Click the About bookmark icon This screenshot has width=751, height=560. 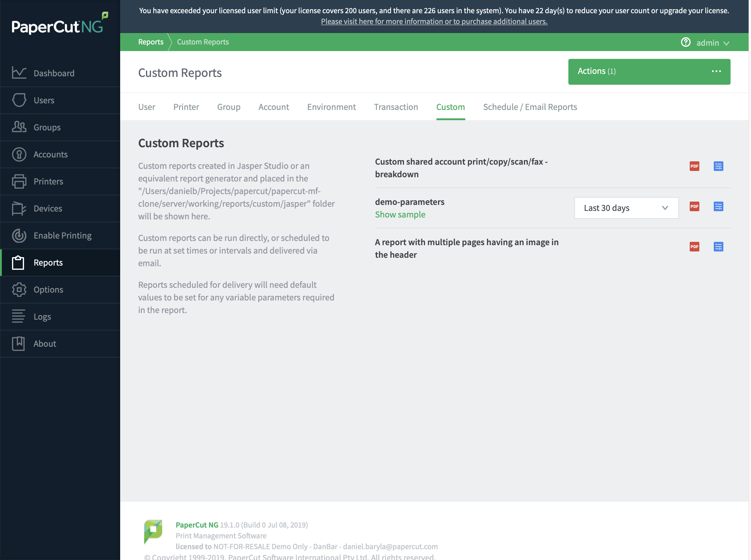pos(18,343)
